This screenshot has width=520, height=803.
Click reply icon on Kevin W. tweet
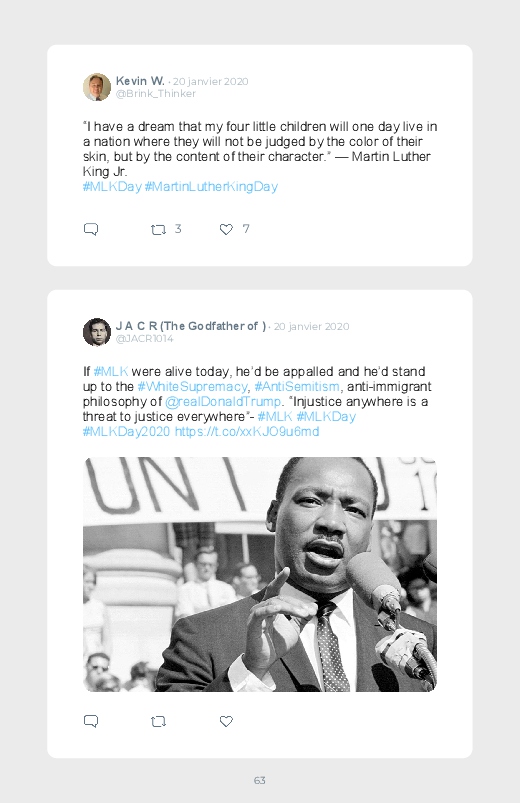91,229
